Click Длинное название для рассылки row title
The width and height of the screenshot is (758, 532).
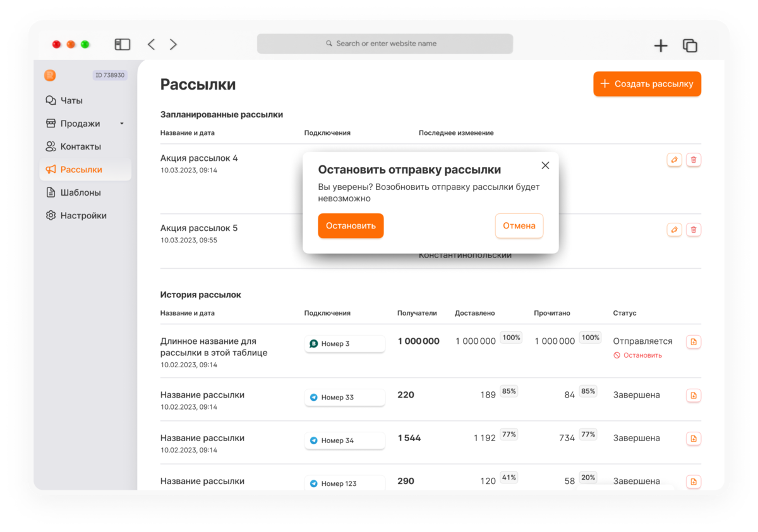tap(214, 346)
